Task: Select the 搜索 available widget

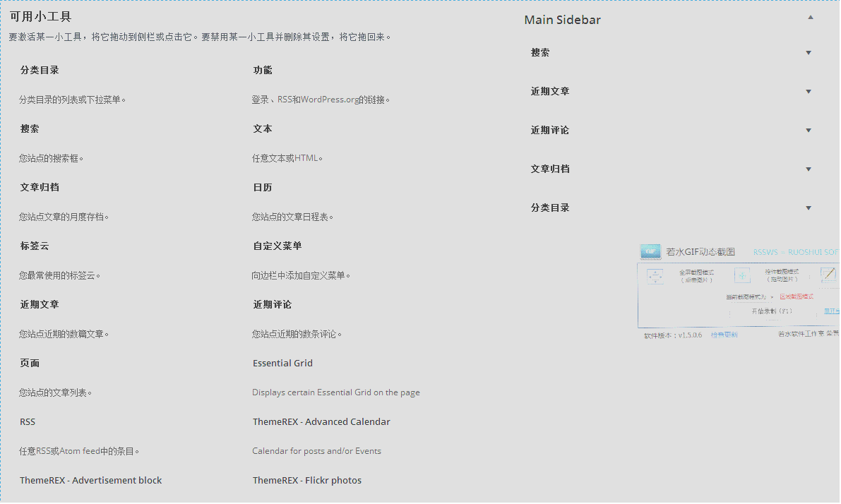Action: (30, 128)
